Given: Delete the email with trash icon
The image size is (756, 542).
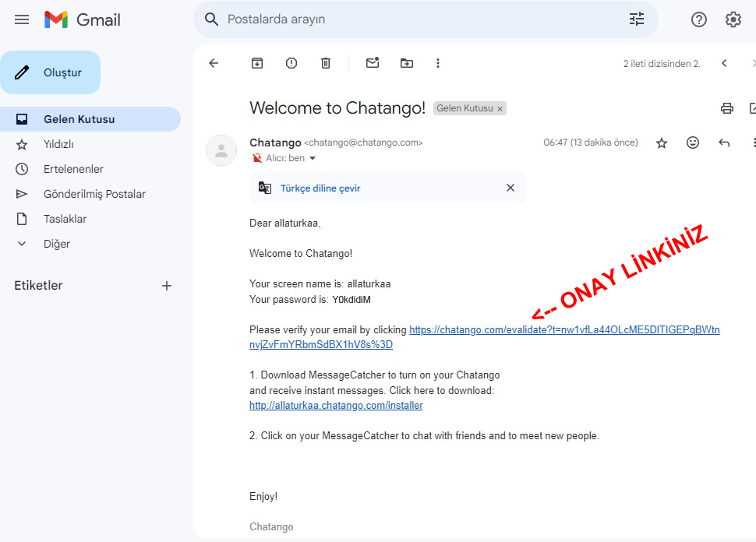Looking at the screenshot, I should (x=326, y=63).
